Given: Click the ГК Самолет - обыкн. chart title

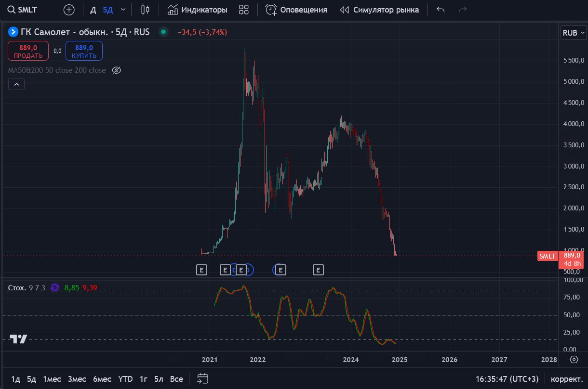Looking at the screenshot, I should 85,32.
